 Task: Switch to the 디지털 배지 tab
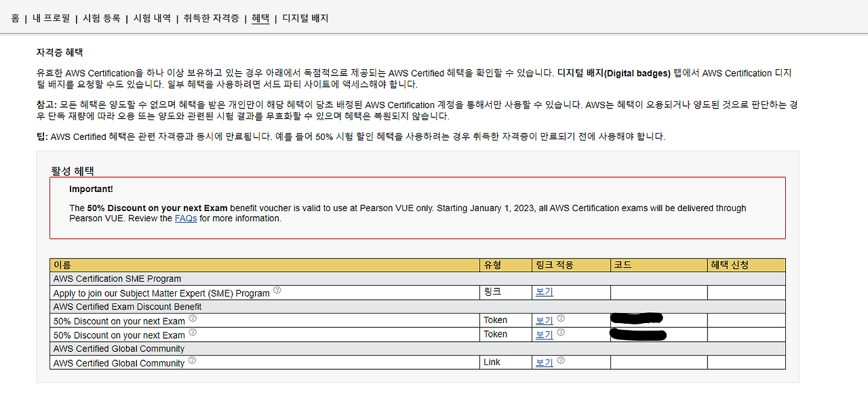[304, 18]
